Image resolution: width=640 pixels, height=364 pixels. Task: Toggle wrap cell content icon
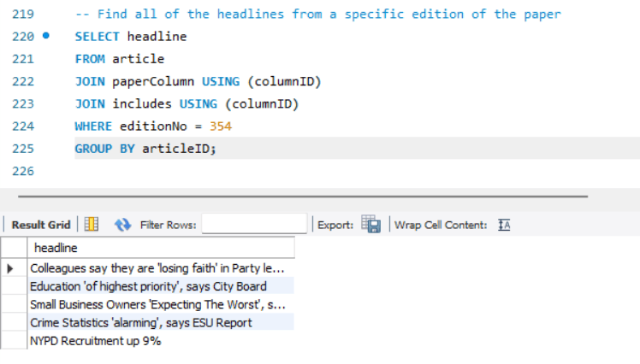(x=504, y=225)
